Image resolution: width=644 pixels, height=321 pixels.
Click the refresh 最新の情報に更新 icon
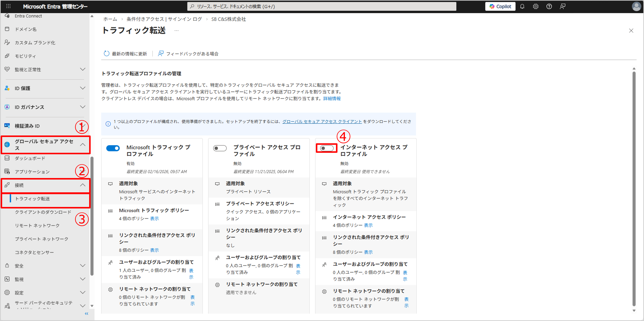pos(106,54)
